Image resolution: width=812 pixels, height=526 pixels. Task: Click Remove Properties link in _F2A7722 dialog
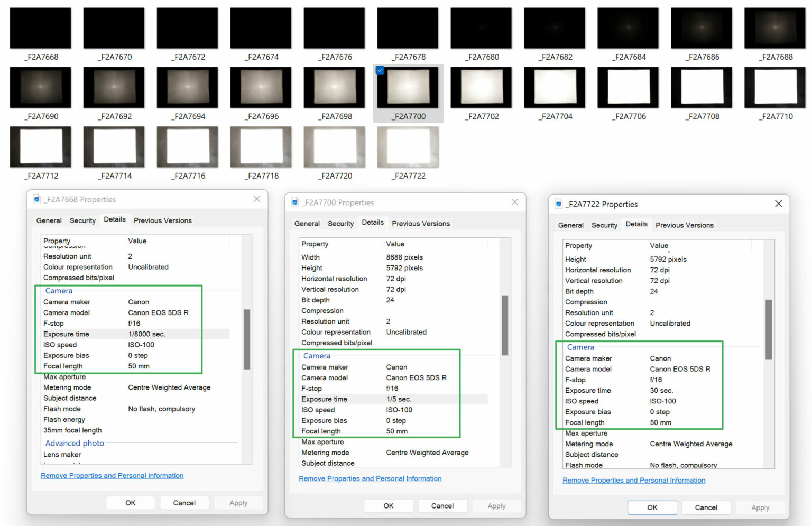pos(634,481)
